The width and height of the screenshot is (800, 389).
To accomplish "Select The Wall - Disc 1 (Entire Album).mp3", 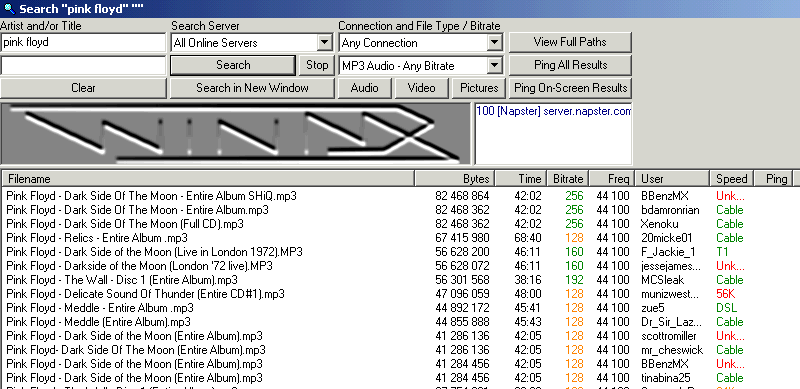I will coord(122,280).
